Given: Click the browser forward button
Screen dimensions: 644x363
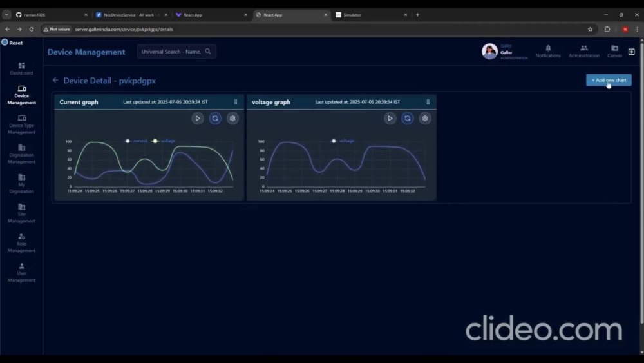Looking at the screenshot, I should click(x=19, y=29).
